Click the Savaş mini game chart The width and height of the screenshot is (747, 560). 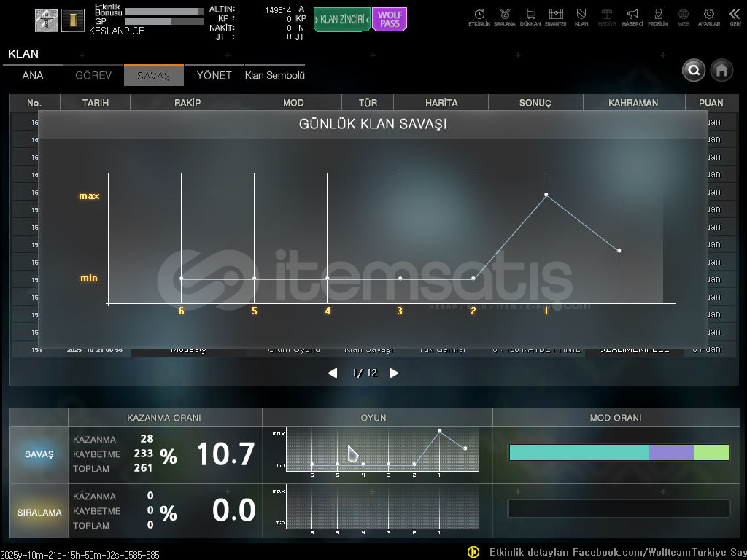[x=382, y=449]
